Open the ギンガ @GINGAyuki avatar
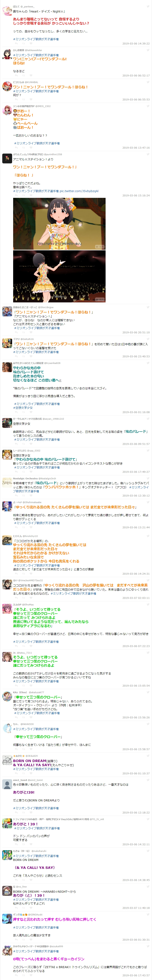The width and height of the screenshot is (152, 980). (x=7, y=918)
